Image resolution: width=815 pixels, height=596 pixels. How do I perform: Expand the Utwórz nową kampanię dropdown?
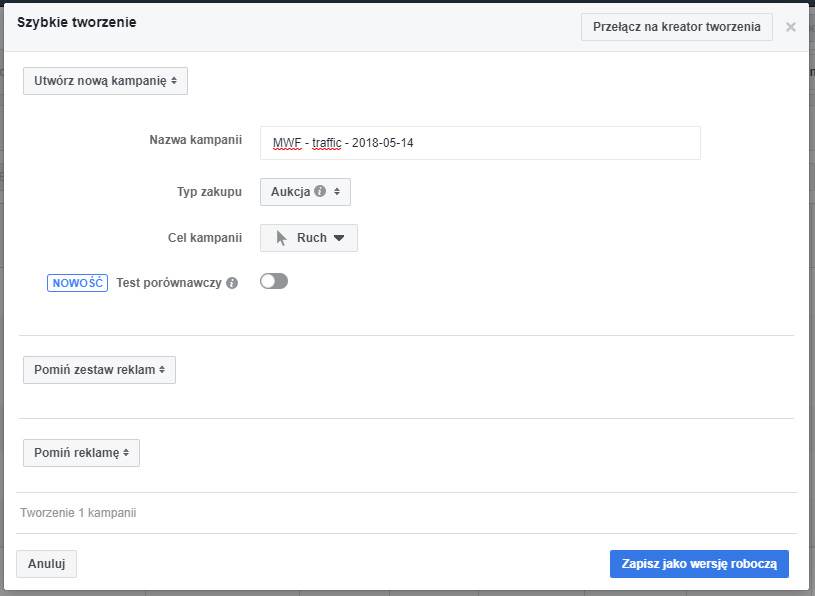[105, 81]
